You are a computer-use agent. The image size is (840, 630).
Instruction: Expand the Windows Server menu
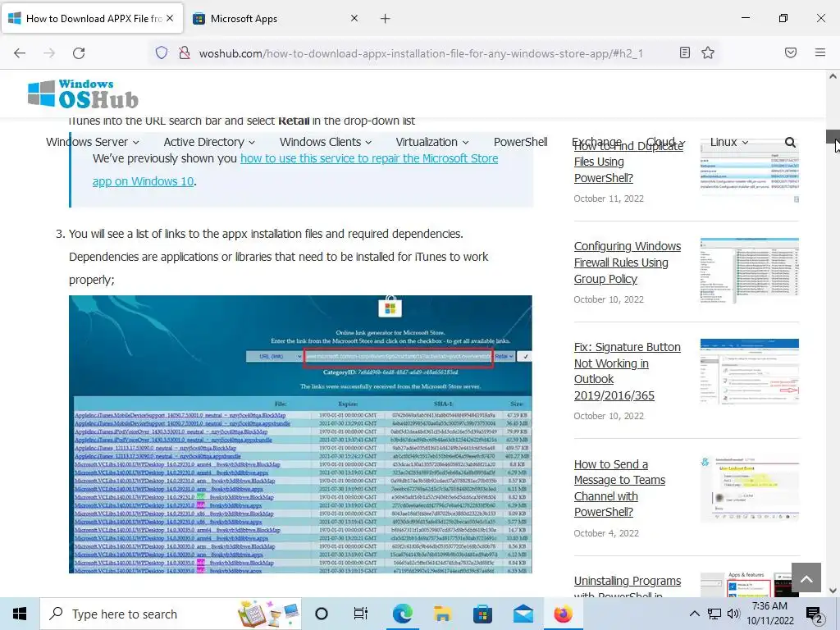[x=92, y=142]
